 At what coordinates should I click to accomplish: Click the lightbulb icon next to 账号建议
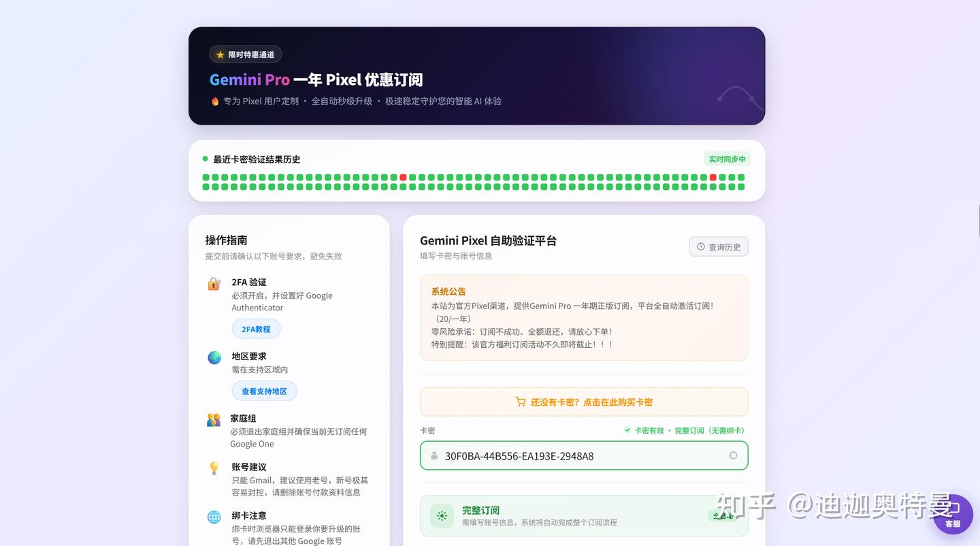214,468
